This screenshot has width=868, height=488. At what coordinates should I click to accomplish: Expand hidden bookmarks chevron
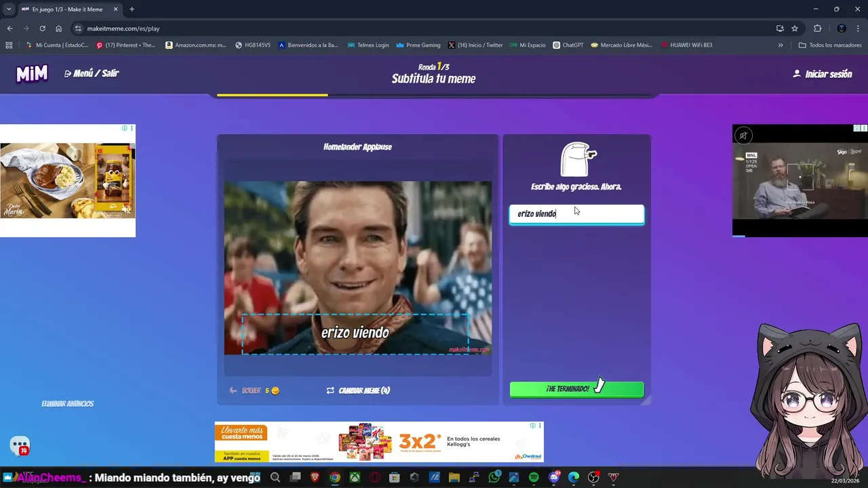[x=781, y=45]
